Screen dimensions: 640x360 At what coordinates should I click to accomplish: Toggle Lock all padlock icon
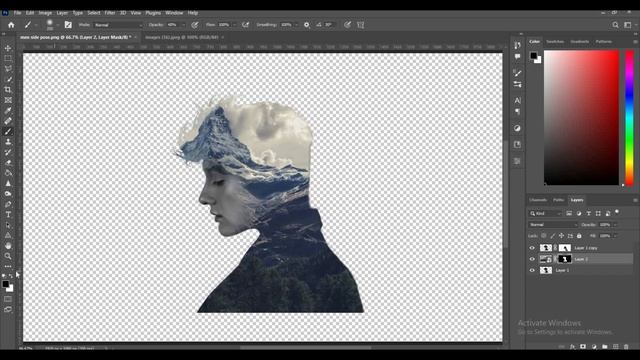pyautogui.click(x=579, y=236)
